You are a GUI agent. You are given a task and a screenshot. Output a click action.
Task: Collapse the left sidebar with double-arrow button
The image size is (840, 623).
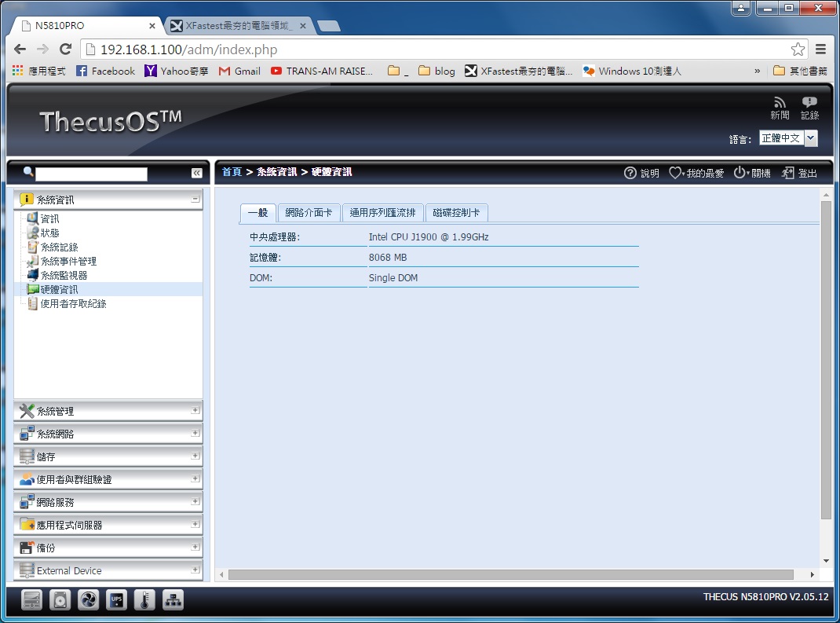[196, 173]
